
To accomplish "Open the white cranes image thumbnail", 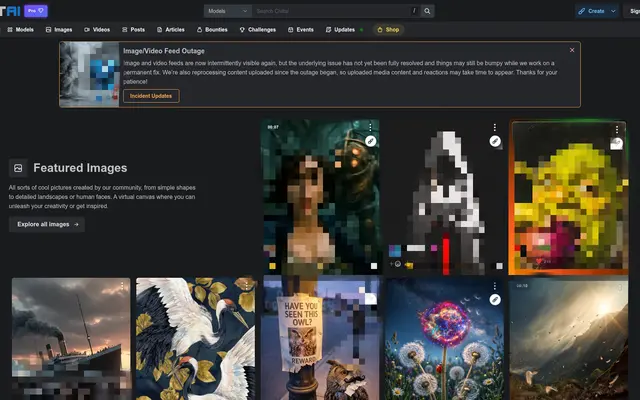I will coord(196,340).
